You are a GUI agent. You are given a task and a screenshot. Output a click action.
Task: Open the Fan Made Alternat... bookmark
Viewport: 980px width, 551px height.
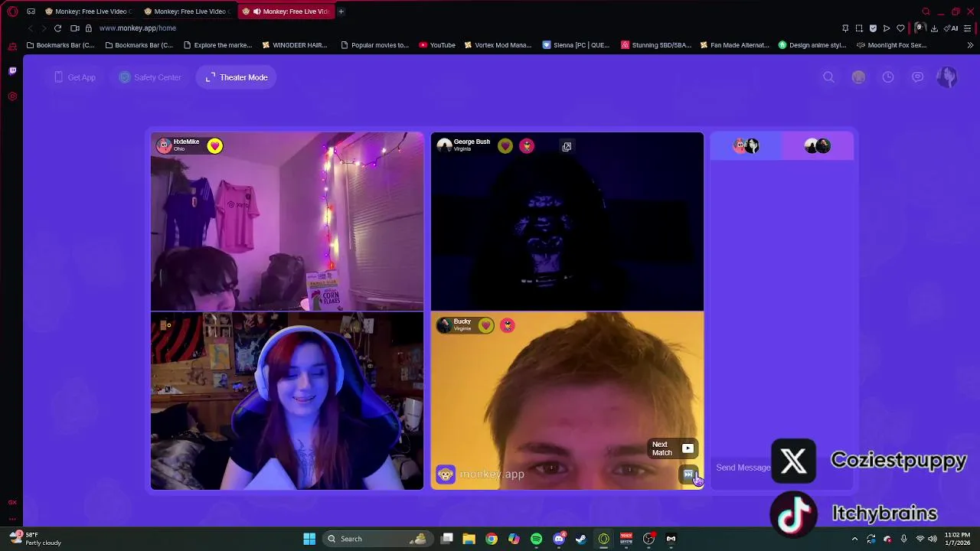(x=735, y=45)
